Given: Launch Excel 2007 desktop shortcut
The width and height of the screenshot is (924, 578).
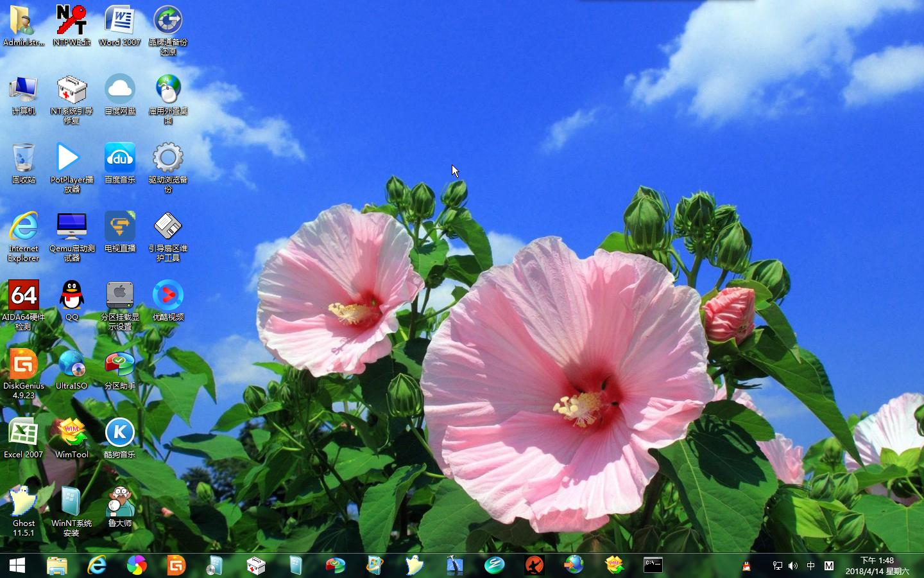Looking at the screenshot, I should (24, 438).
